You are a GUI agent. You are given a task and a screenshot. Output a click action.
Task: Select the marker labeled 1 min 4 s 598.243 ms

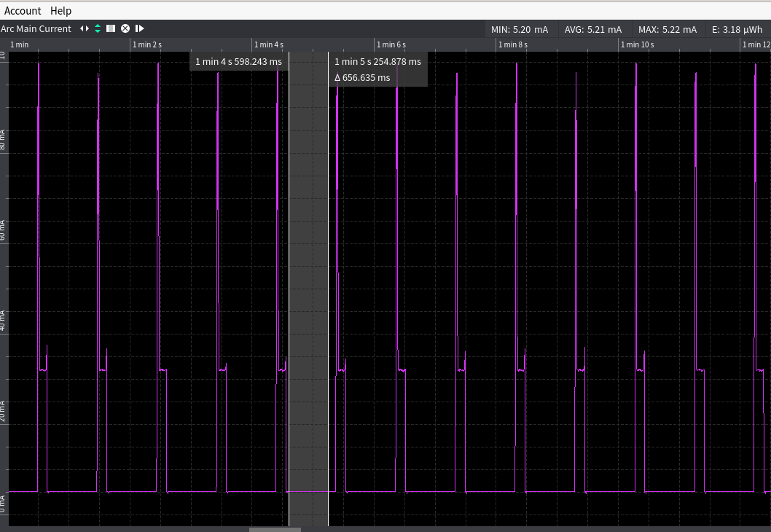(x=238, y=62)
